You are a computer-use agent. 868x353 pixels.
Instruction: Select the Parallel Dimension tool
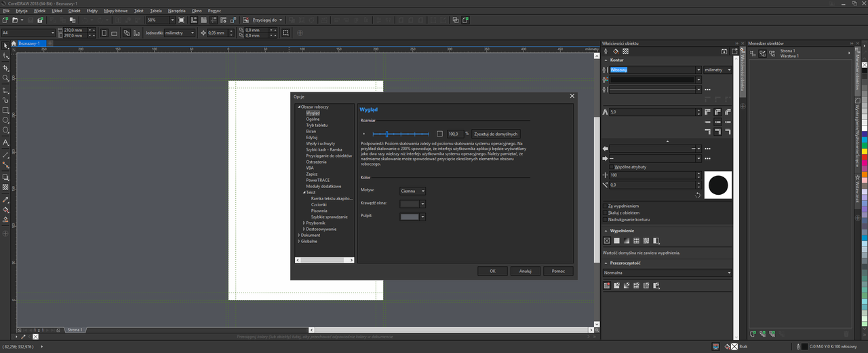tap(5, 154)
